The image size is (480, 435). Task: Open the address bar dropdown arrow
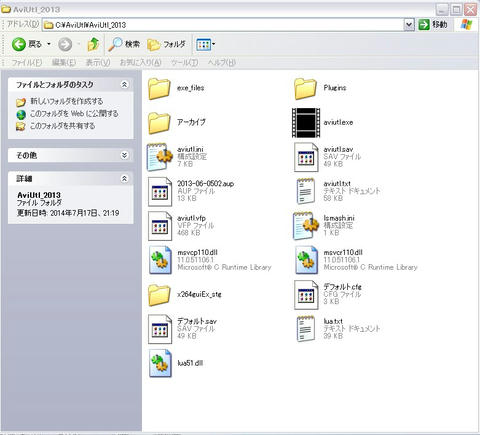[x=409, y=25]
